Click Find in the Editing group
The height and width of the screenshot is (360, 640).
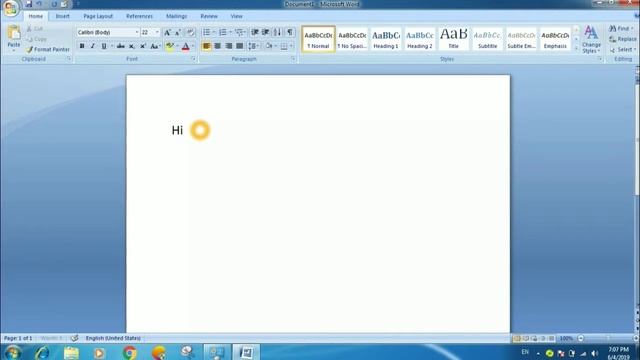click(621, 29)
